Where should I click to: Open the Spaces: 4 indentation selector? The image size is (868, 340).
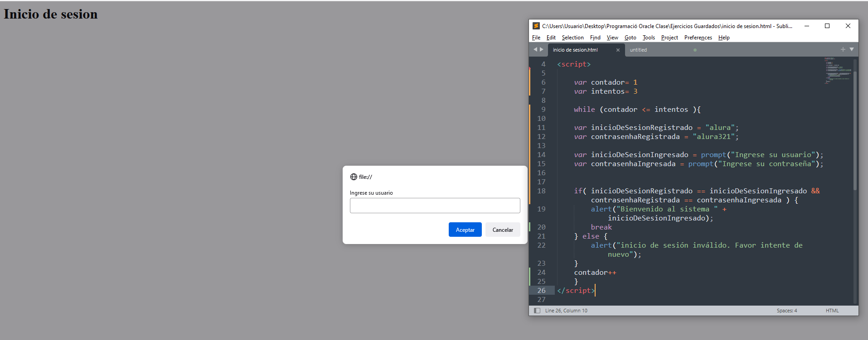[x=787, y=311]
